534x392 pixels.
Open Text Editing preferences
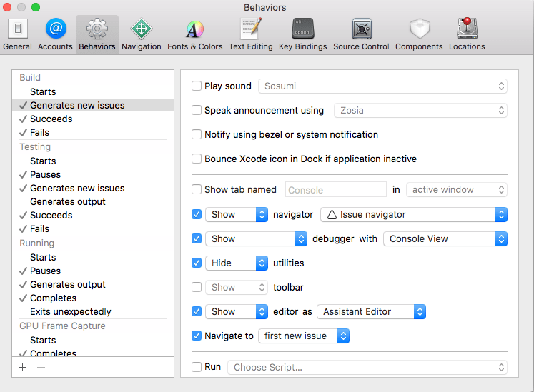[250, 34]
